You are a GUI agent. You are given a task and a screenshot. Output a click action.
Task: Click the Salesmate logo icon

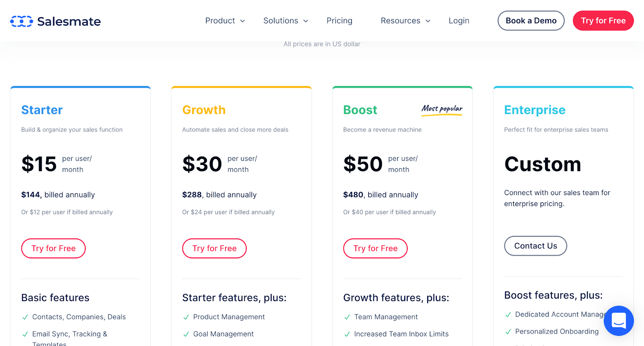point(21,21)
